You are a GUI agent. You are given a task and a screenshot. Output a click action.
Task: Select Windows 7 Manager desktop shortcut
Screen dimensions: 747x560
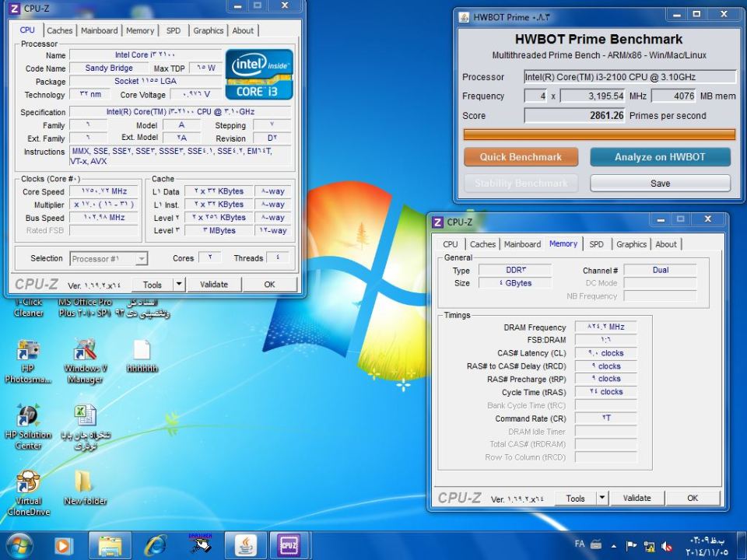tap(86, 362)
